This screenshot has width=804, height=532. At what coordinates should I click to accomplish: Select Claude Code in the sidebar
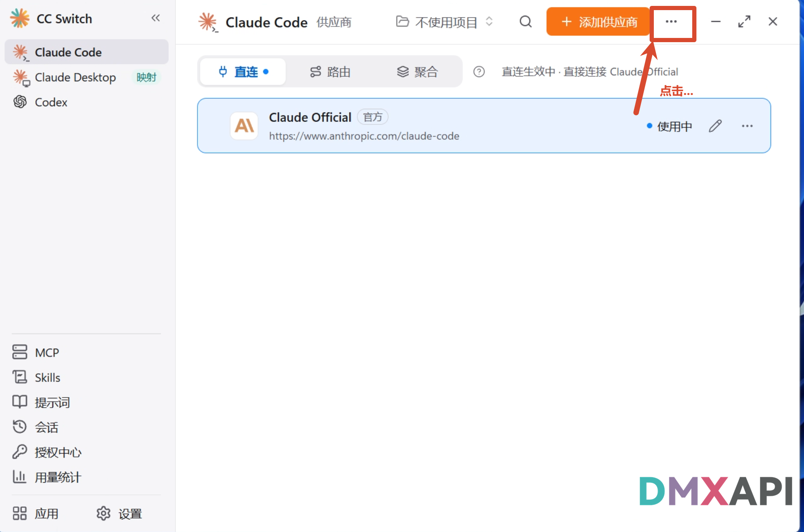(86, 52)
